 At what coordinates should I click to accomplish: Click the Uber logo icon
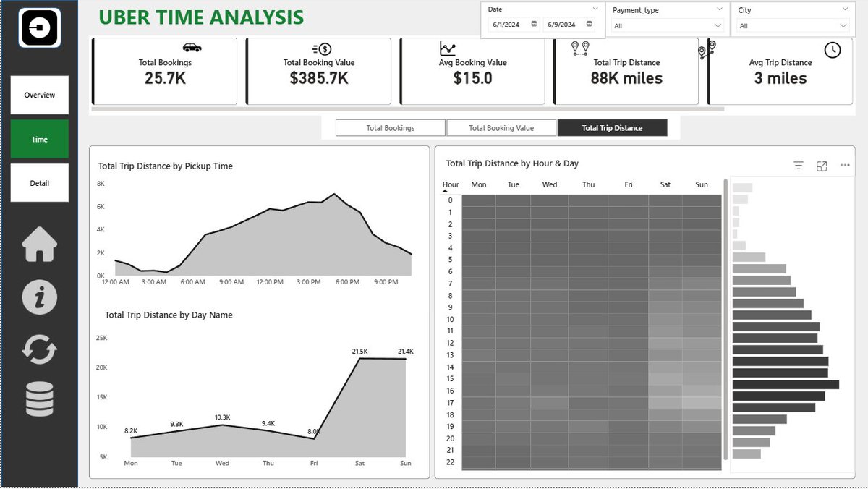click(x=39, y=28)
